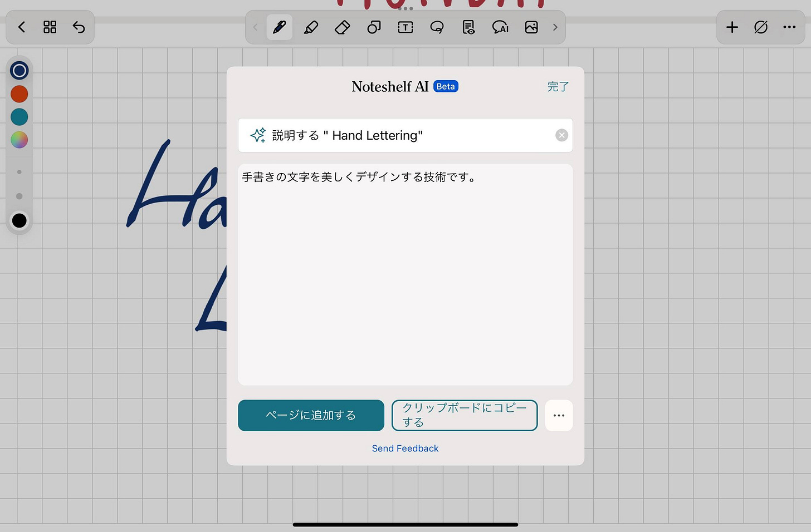The height and width of the screenshot is (532, 811).
Task: Select the Text box tool
Action: tap(405, 27)
